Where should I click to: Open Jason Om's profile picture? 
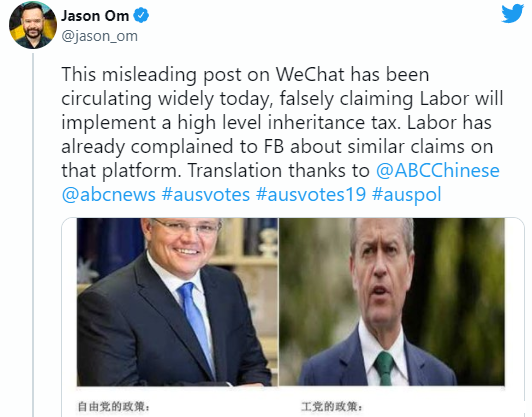(33, 25)
